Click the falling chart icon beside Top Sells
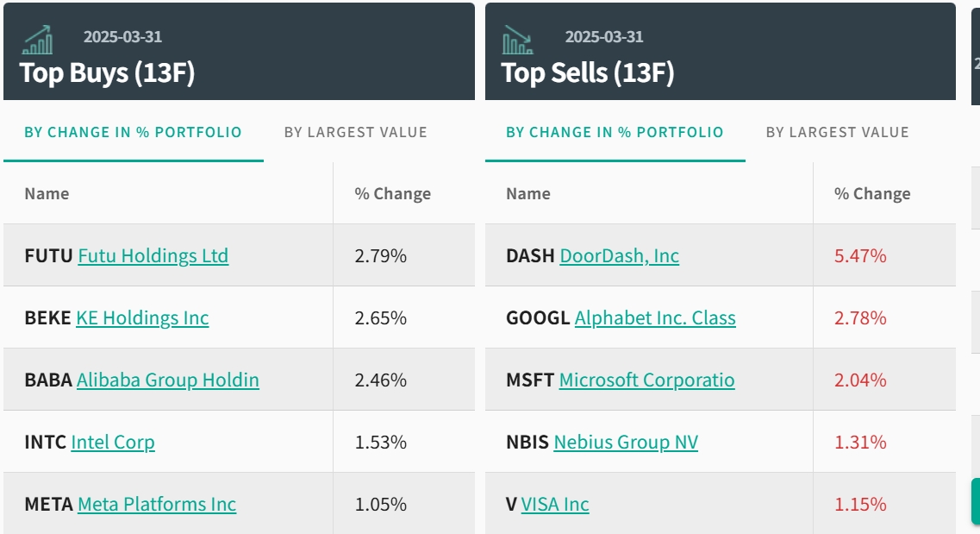 coord(518,40)
